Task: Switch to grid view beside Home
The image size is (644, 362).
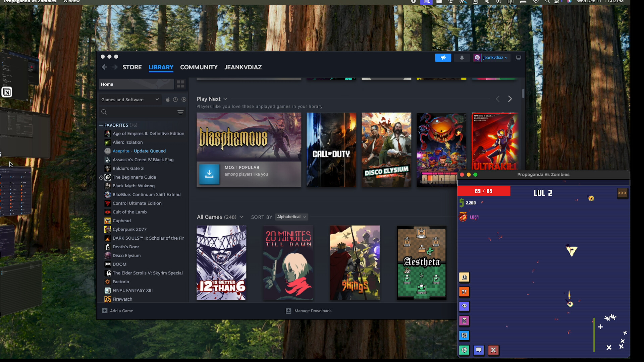Action: [180, 84]
